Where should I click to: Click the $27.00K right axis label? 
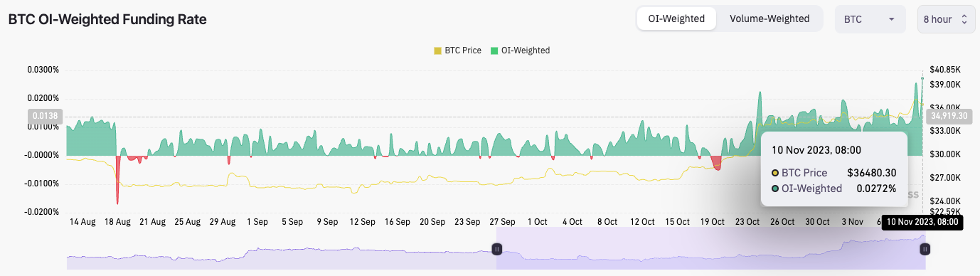(x=945, y=177)
